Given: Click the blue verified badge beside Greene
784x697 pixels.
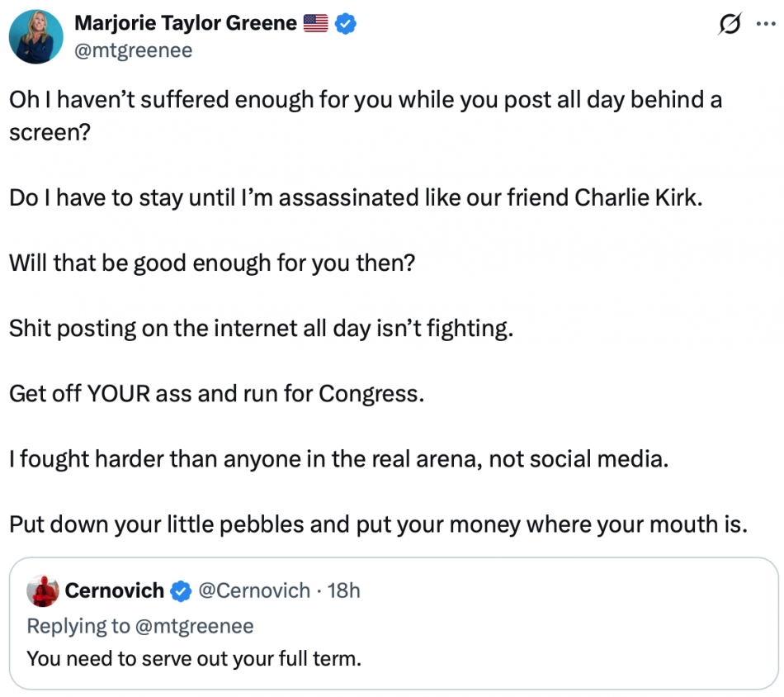Looking at the screenshot, I should pos(346,24).
